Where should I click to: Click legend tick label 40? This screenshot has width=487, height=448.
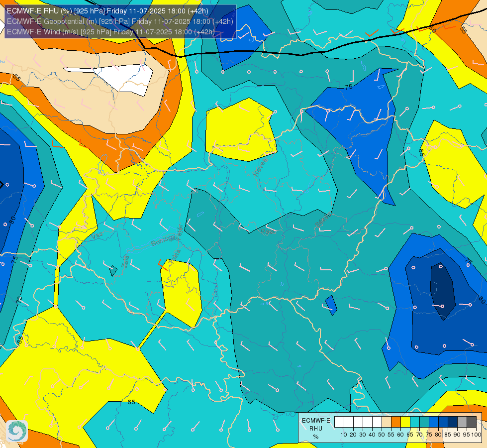[372, 435]
